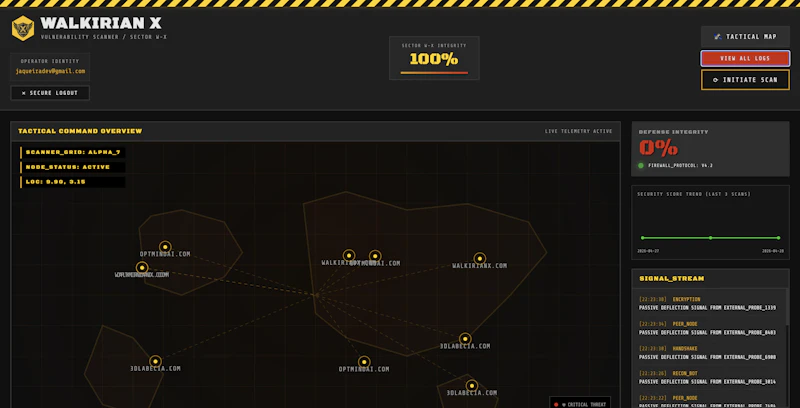Click the operator email jaqueirzdev@gmail.com
The height and width of the screenshot is (408, 800).
tap(50, 71)
